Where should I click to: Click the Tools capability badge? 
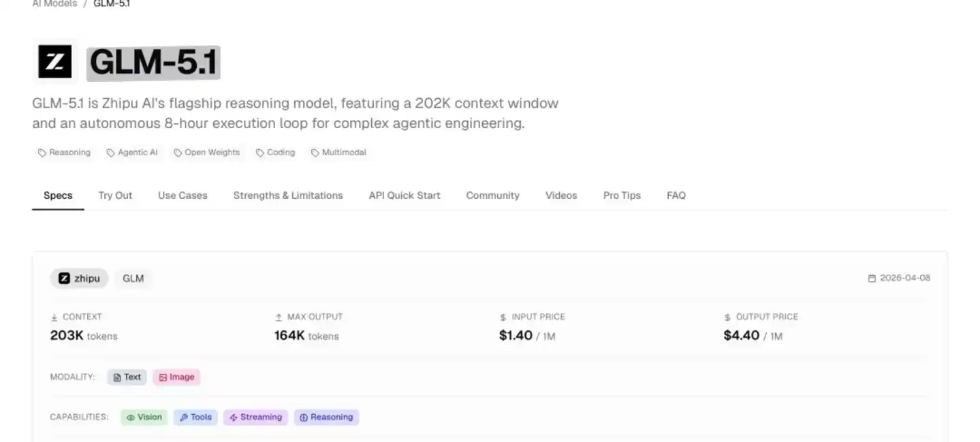195,417
